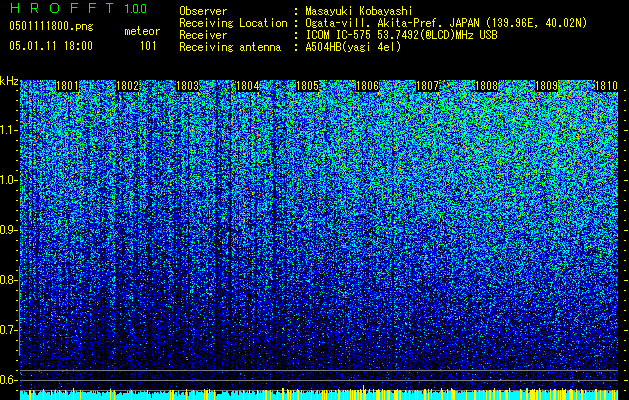Screen dimensions: 629x400
Task: Click the 1801 time marker
Action: pos(67,86)
